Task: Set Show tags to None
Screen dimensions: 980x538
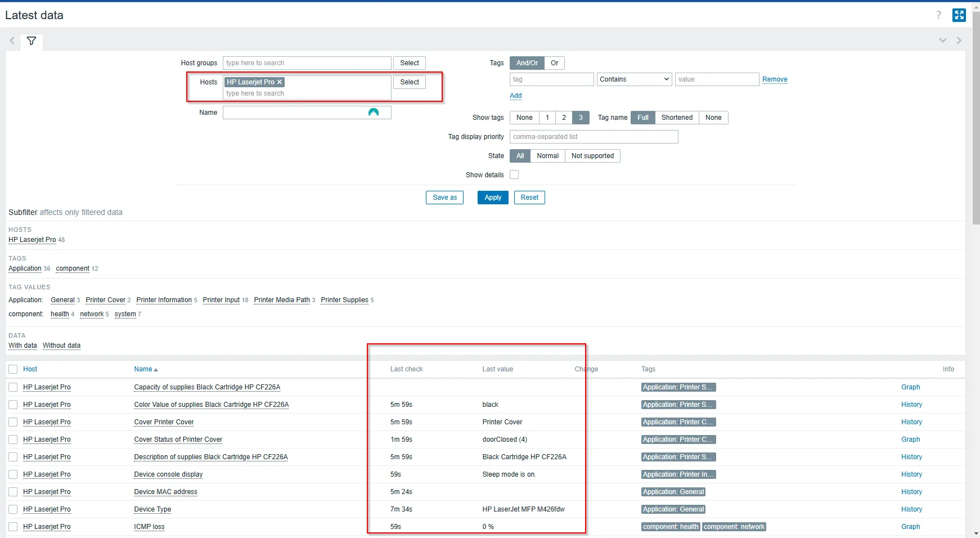Action: [x=524, y=118]
